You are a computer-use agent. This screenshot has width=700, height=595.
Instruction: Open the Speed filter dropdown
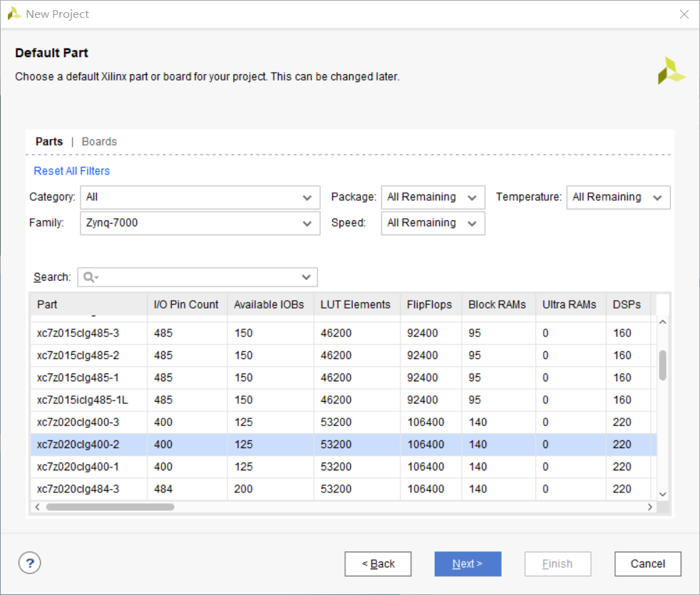click(433, 223)
